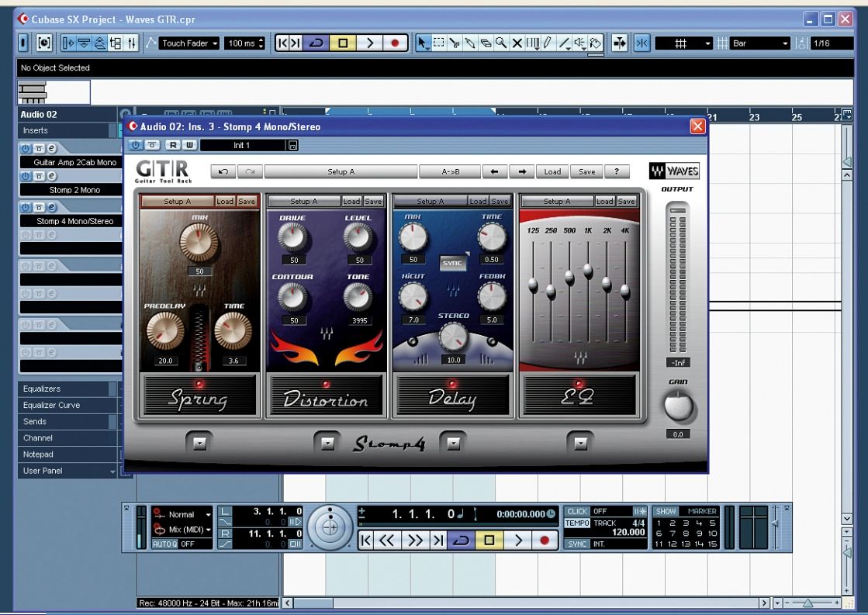Select the Stomp 2 Mono insert slot
This screenshot has width=868, height=615.
coord(71,190)
